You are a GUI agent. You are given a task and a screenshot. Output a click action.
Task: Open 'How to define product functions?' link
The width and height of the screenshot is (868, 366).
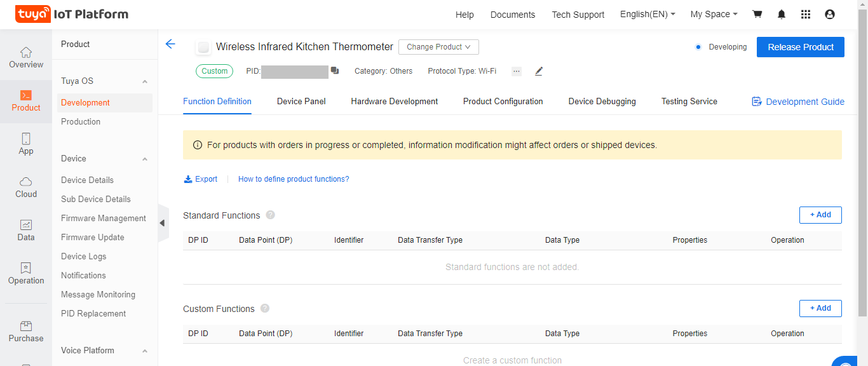(294, 179)
